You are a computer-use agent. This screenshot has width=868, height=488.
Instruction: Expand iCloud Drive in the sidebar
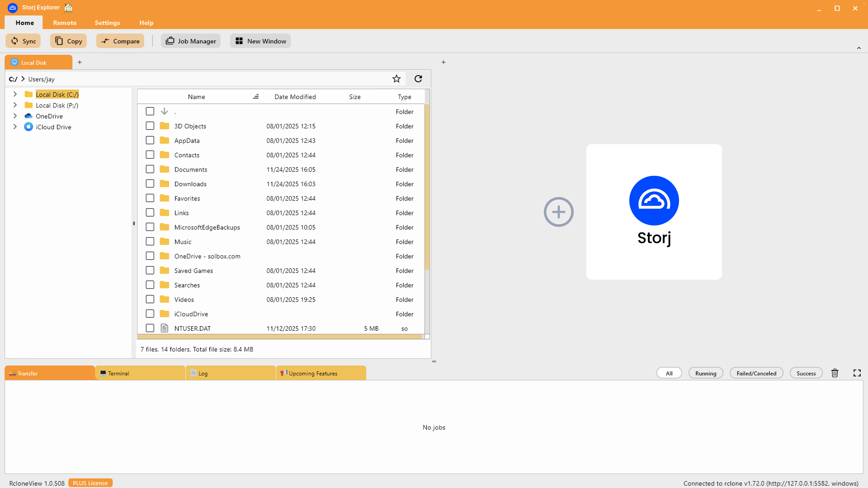15,127
